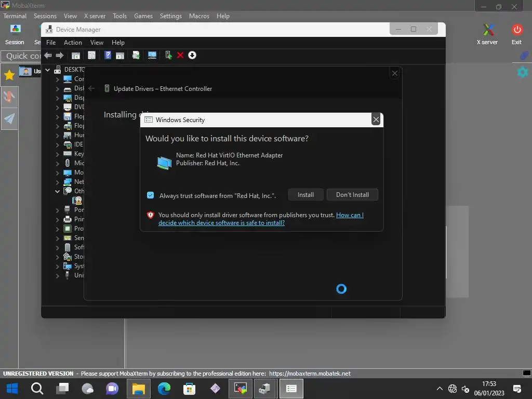Screen dimensions: 532x399
Task: Open the MobaXterm Sessions menu
Action: pos(45,16)
